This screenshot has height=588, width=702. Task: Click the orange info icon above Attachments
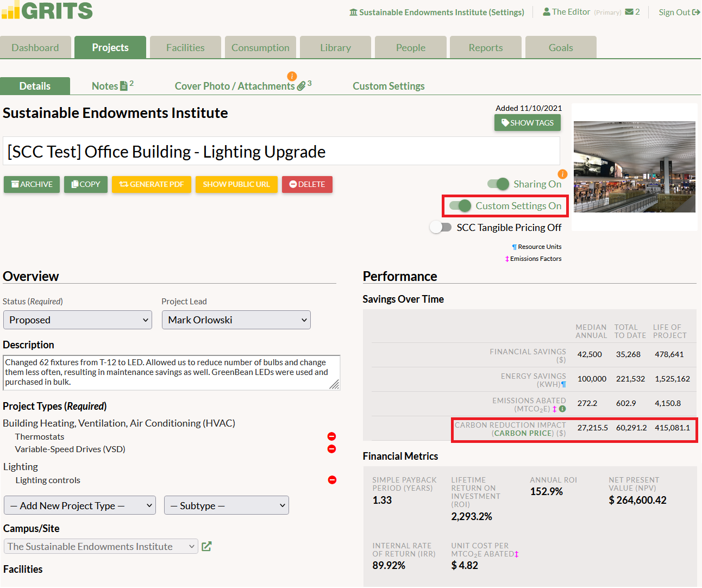(x=292, y=76)
